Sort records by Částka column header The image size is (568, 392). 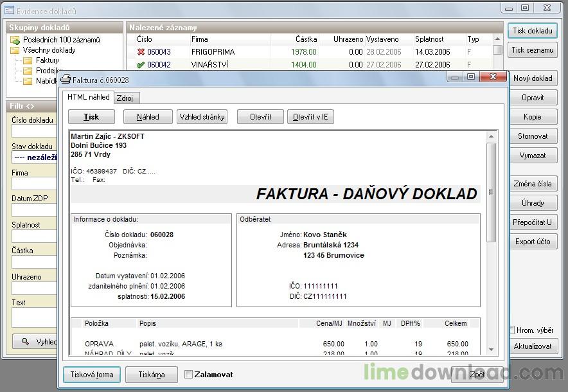coord(306,39)
